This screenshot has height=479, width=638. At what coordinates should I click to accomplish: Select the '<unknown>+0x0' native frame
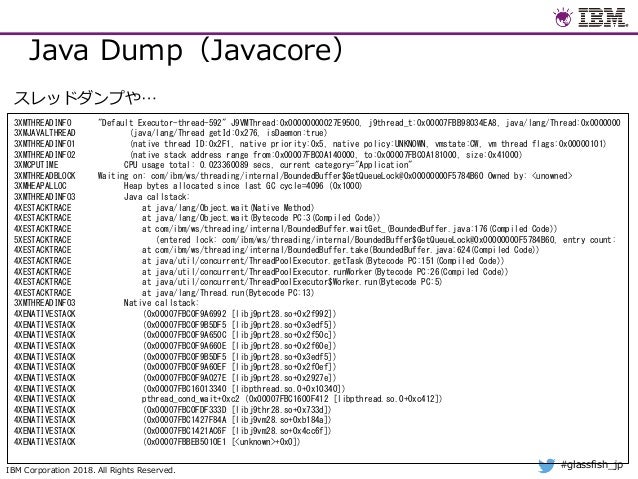pos(222,442)
